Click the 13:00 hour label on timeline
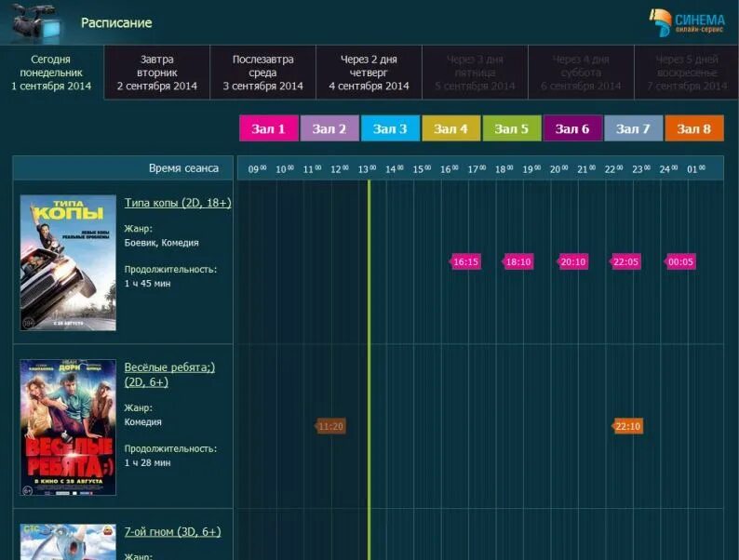The image size is (739, 560). (x=367, y=168)
